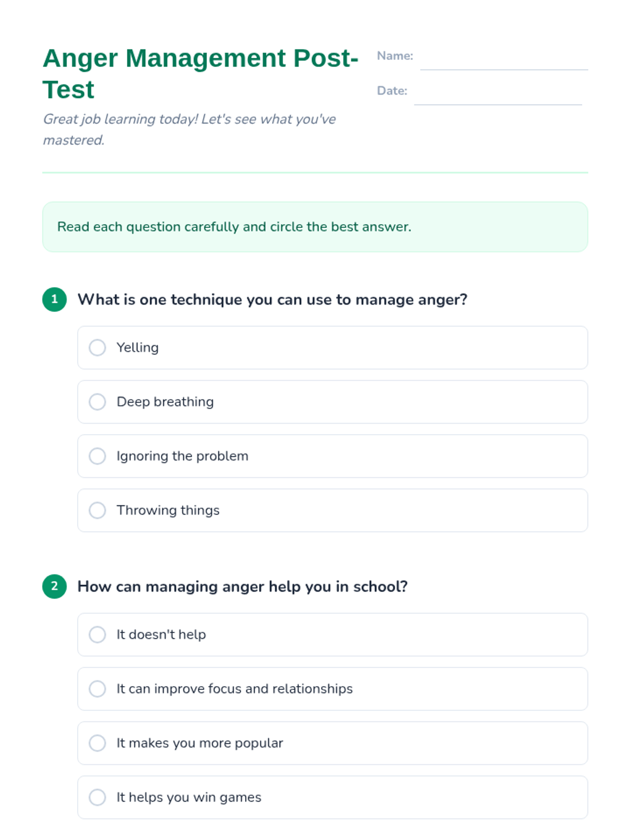The width and height of the screenshot is (630, 840).
Task: Click the Great job learning today subtitle
Action: click(x=189, y=130)
